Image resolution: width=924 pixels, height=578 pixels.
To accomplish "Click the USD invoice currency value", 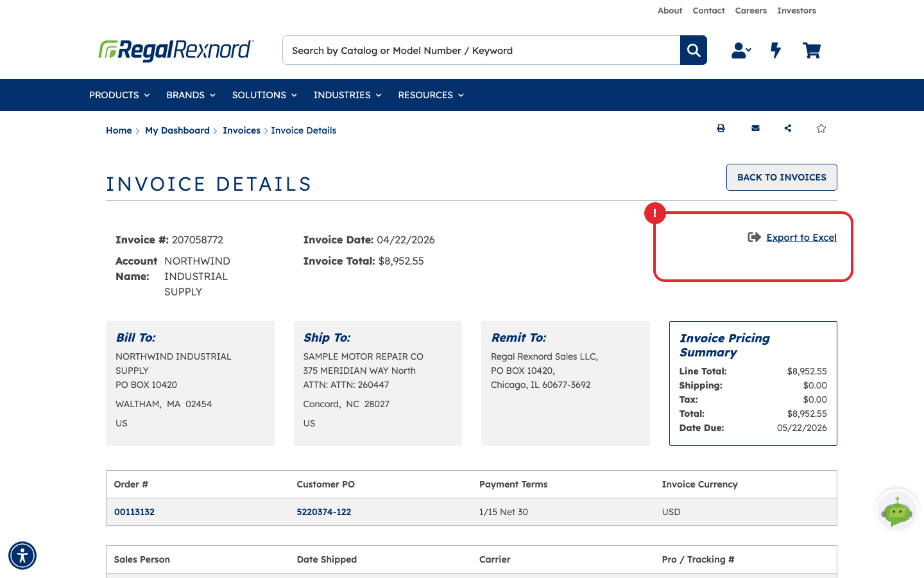I will [671, 512].
